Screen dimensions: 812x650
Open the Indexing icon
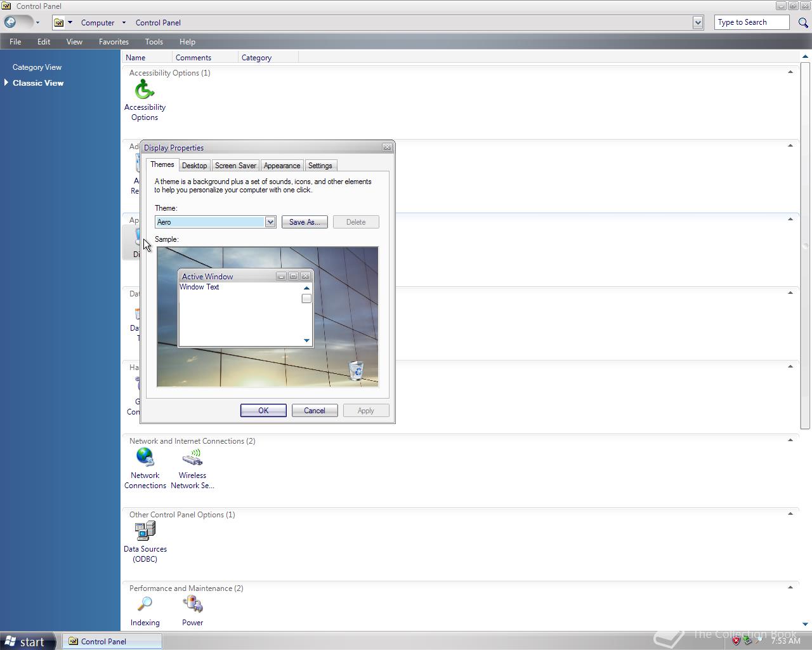click(x=145, y=612)
